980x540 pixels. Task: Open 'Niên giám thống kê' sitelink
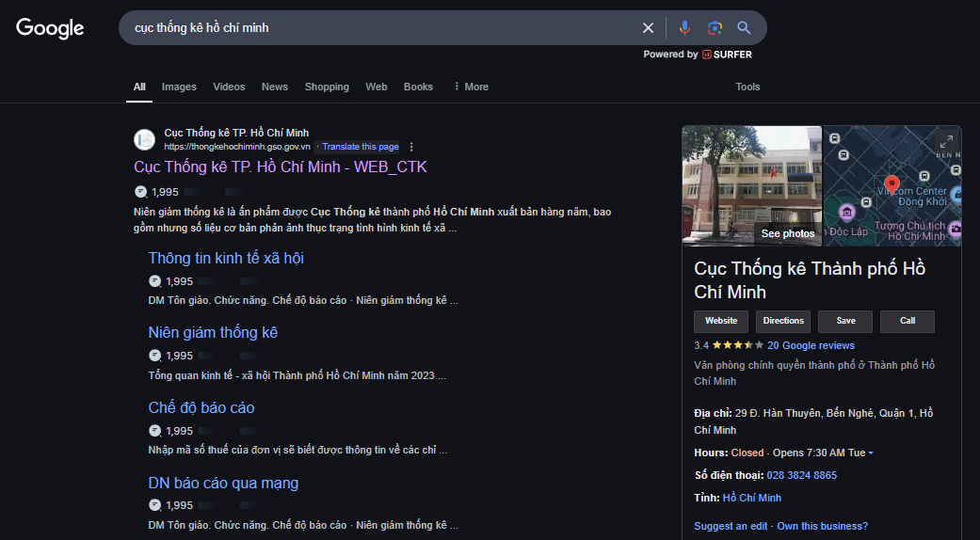pos(213,332)
